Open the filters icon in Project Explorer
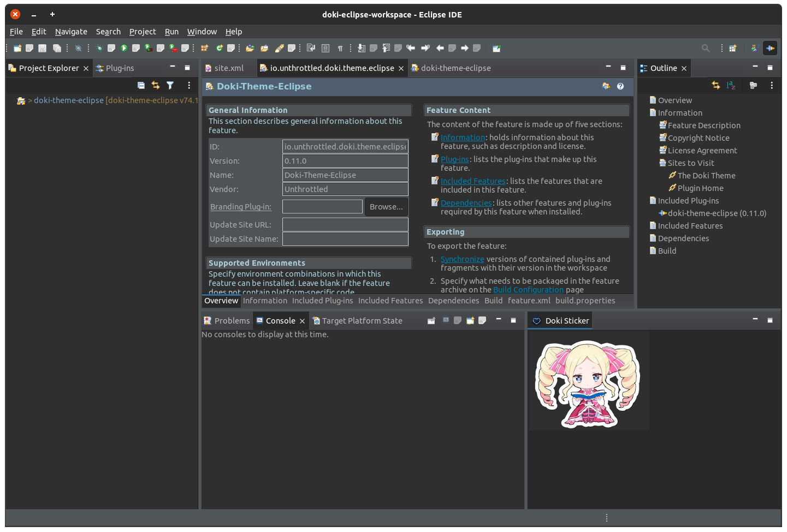 click(x=170, y=86)
